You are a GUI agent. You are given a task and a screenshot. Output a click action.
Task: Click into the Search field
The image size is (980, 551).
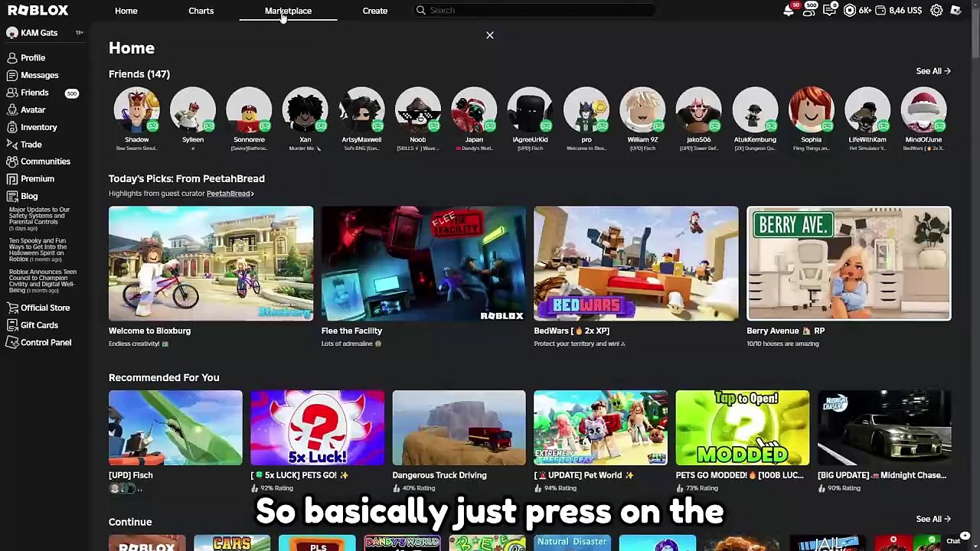point(534,10)
